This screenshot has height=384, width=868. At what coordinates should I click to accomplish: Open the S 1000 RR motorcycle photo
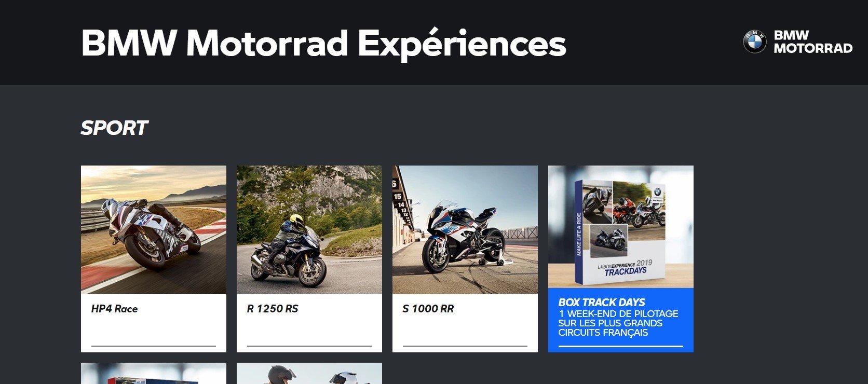click(x=465, y=230)
